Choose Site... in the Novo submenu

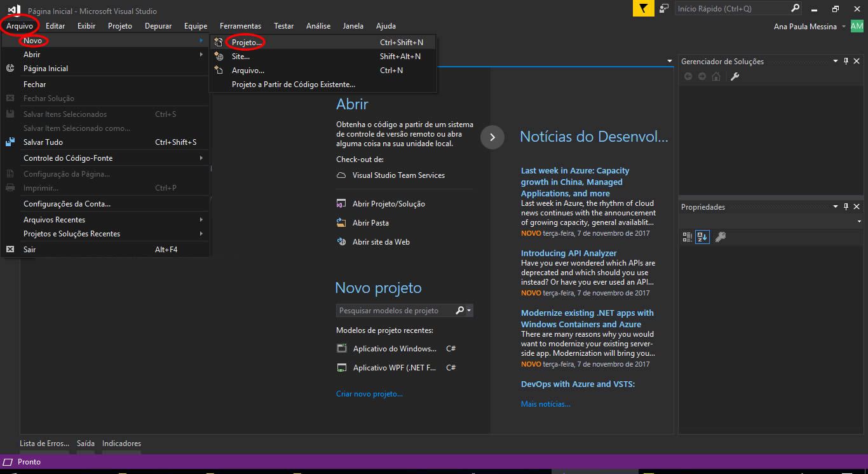[x=323, y=57]
